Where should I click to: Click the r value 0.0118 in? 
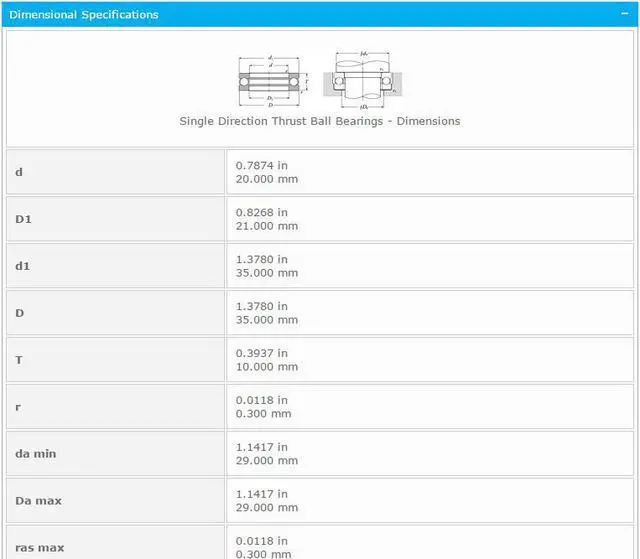coord(261,400)
